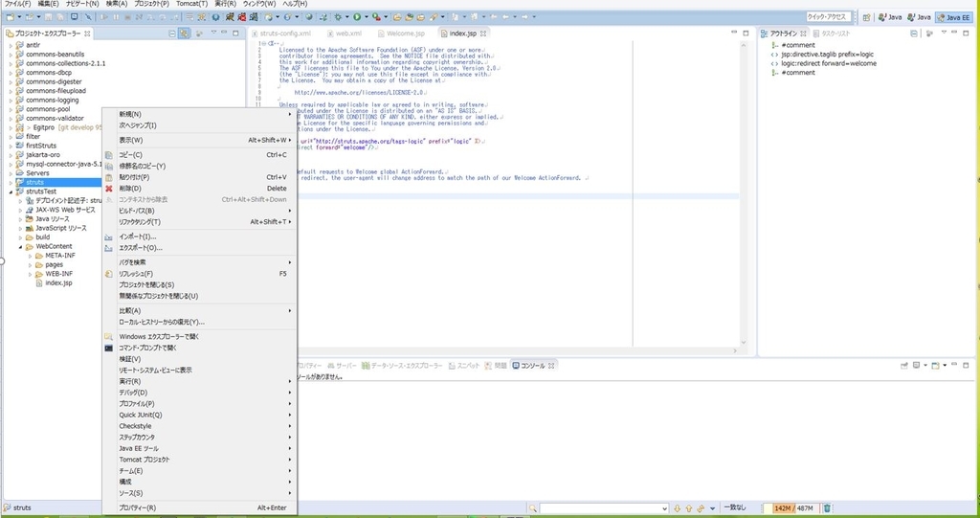This screenshot has height=518, width=980.
Task: Click the struts project in tree
Action: (x=35, y=182)
